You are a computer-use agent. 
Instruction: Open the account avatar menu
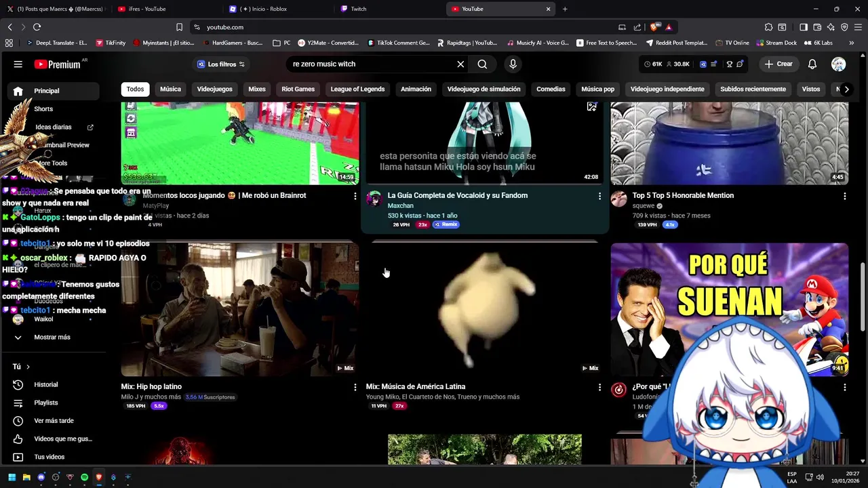[839, 64]
